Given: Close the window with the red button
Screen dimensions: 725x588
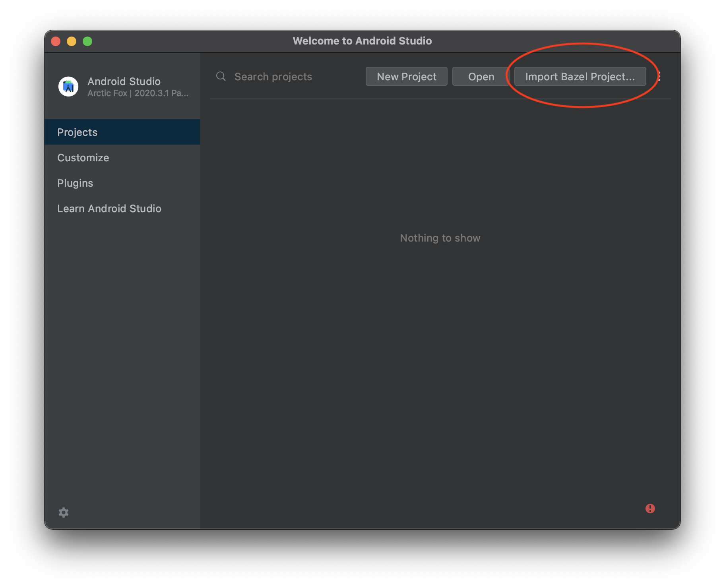Looking at the screenshot, I should coord(56,41).
